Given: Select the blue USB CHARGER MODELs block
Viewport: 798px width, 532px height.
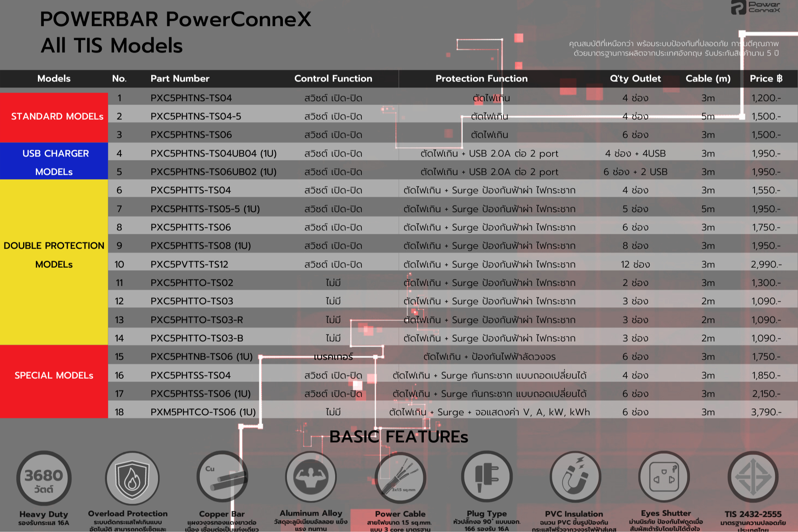Looking at the screenshot, I should 54,162.
